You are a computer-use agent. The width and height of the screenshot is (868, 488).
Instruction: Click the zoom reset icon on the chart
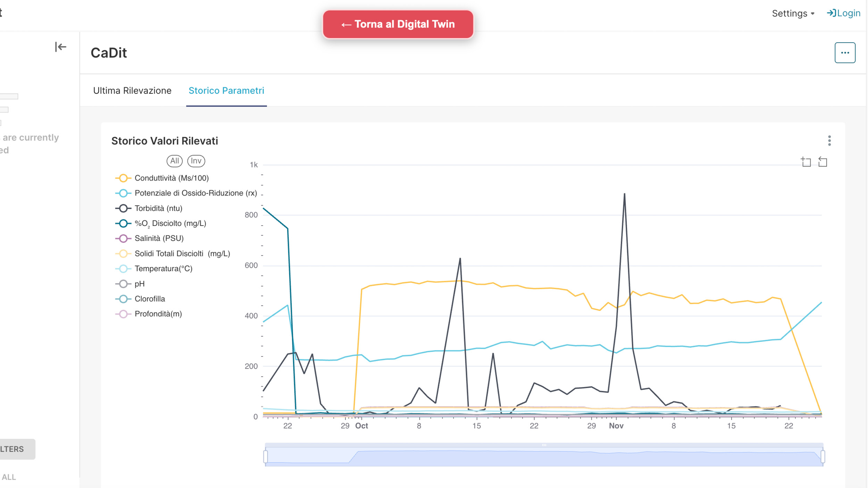point(823,162)
